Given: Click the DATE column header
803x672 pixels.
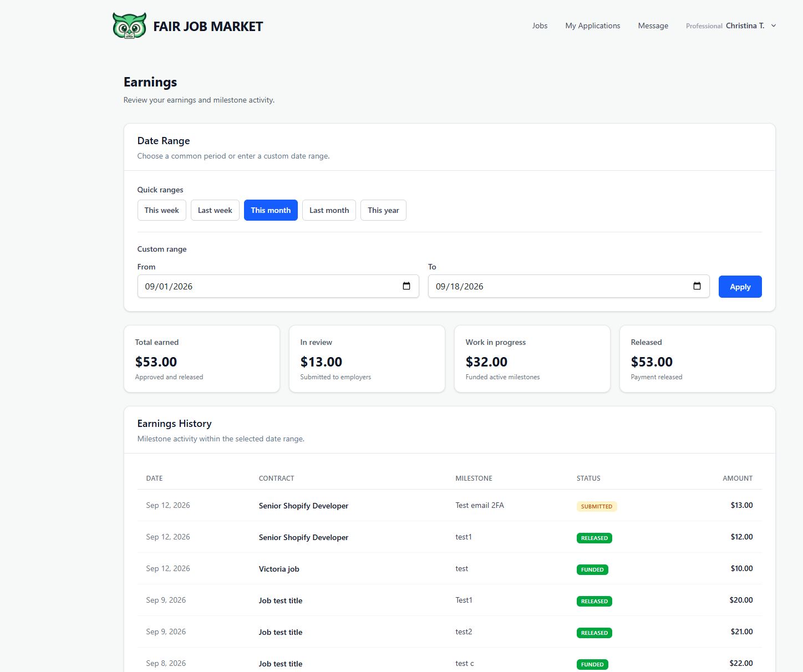Looking at the screenshot, I should [x=154, y=478].
